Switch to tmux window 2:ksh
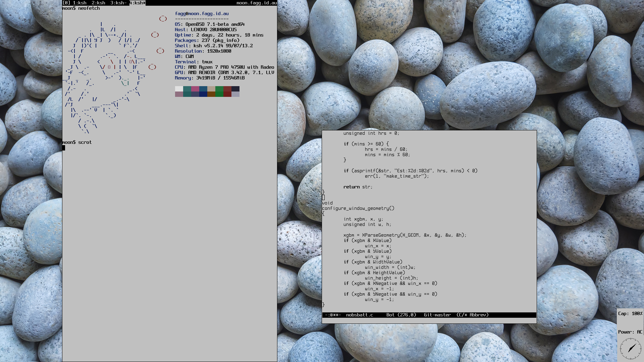The height and width of the screenshot is (362, 644). pos(98,3)
